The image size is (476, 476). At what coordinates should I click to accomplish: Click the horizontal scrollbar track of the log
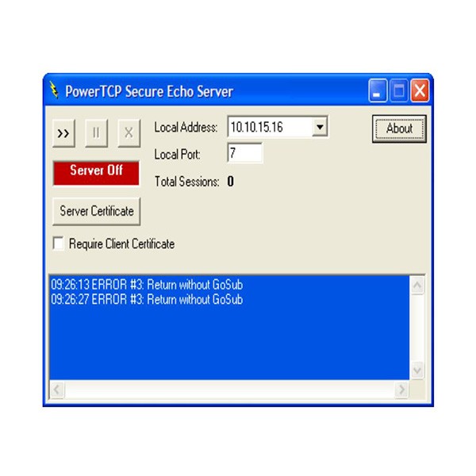[229, 390]
